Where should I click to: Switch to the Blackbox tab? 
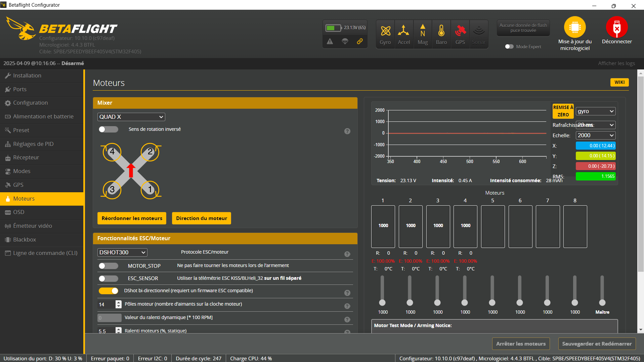point(25,240)
